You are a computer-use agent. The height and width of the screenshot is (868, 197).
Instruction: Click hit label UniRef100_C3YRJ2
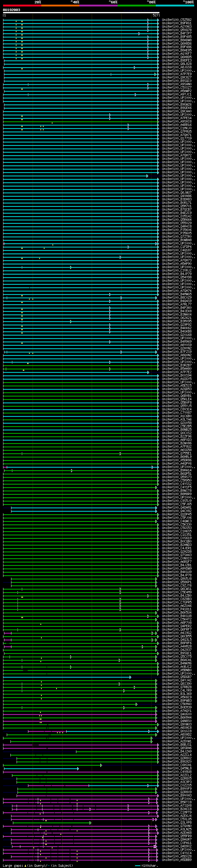point(177,270)
